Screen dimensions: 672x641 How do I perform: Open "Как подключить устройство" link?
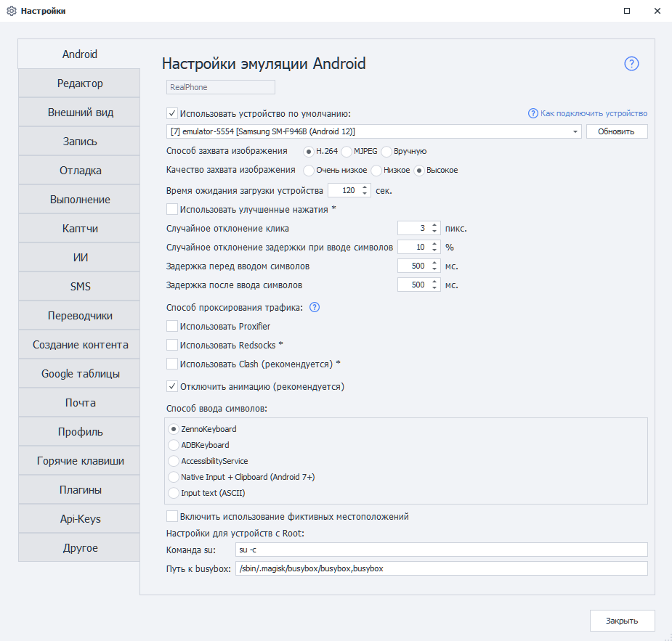[x=594, y=113]
